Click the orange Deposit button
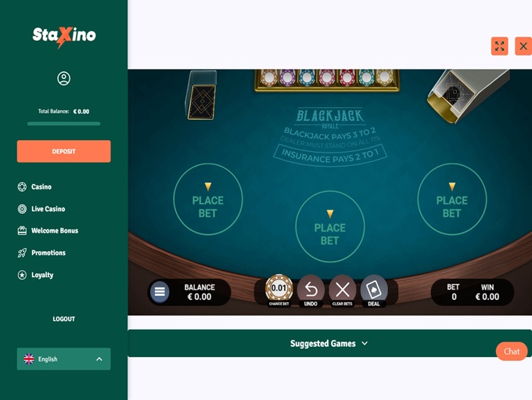This screenshot has height=400, width=532. (64, 151)
